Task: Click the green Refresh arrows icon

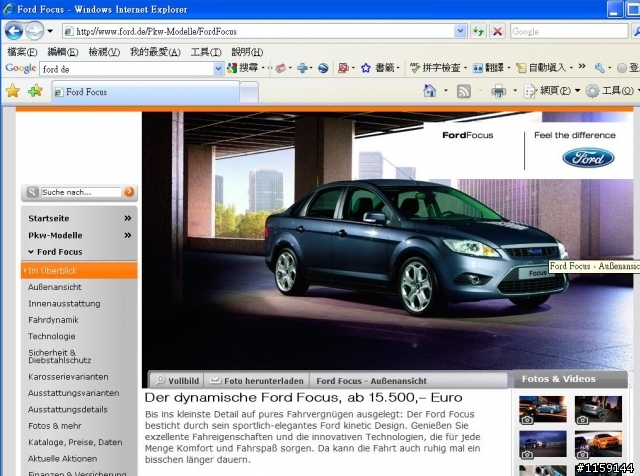Action: coord(478,31)
